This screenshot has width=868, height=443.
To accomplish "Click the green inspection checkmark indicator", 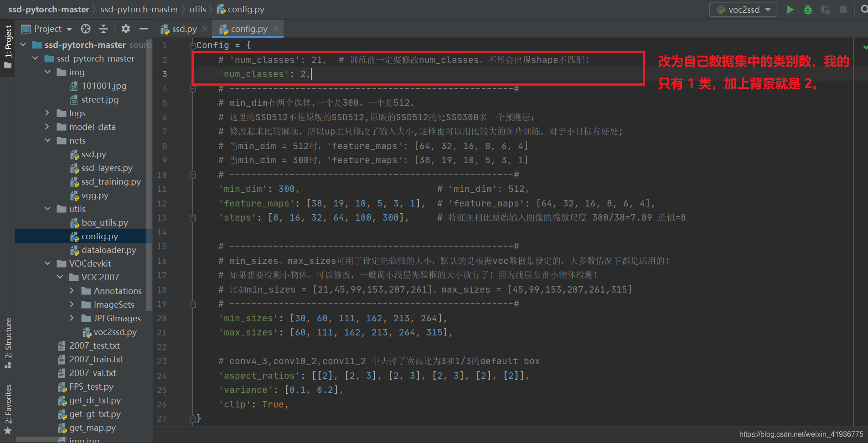I will (x=865, y=47).
